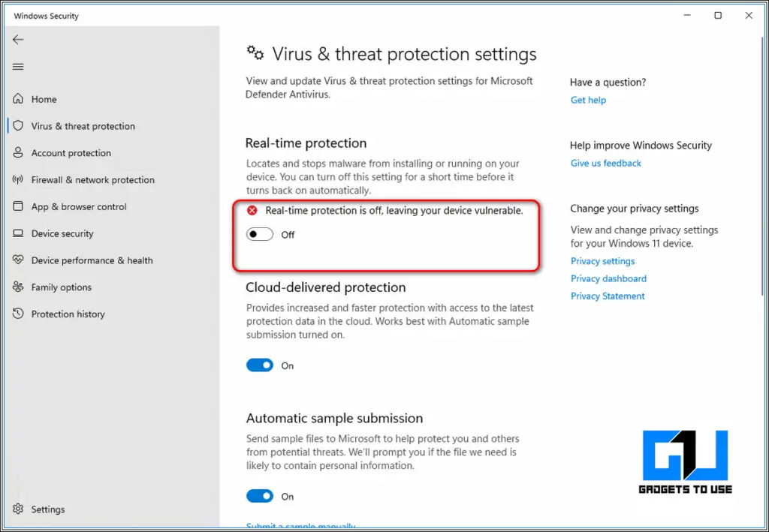
Task: Disable Cloud-delivered protection
Action: pos(260,365)
